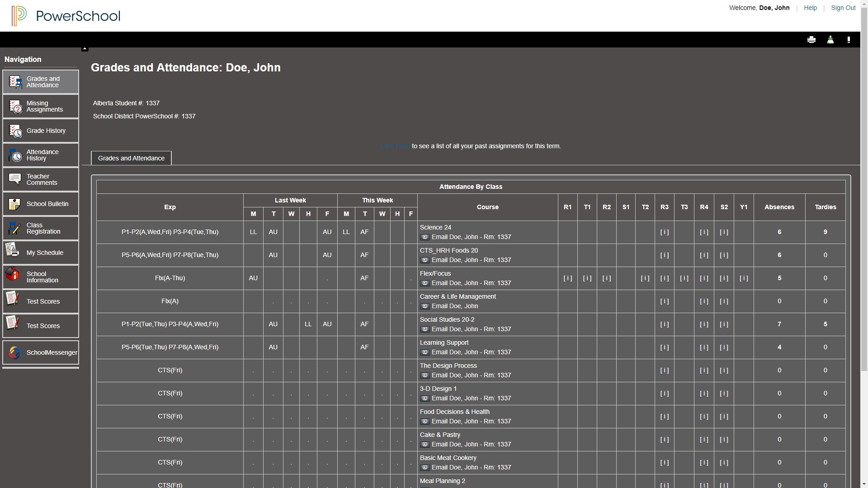Viewport: 868px width, 488px height.
Task: Open the print page icon
Action: click(811, 40)
